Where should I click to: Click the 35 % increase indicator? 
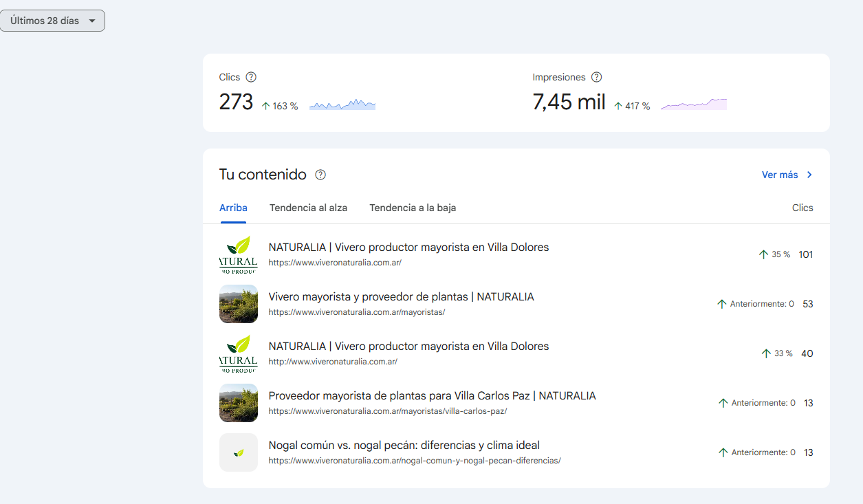pos(774,254)
